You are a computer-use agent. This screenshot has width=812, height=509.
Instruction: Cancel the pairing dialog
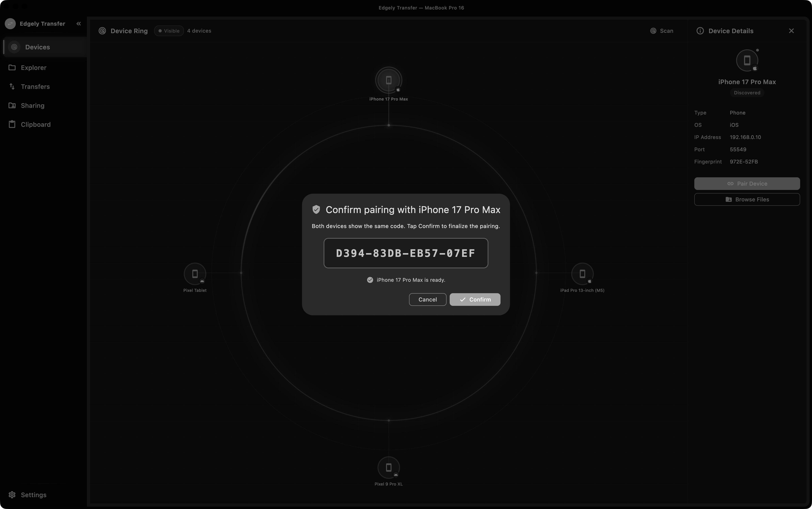point(428,299)
